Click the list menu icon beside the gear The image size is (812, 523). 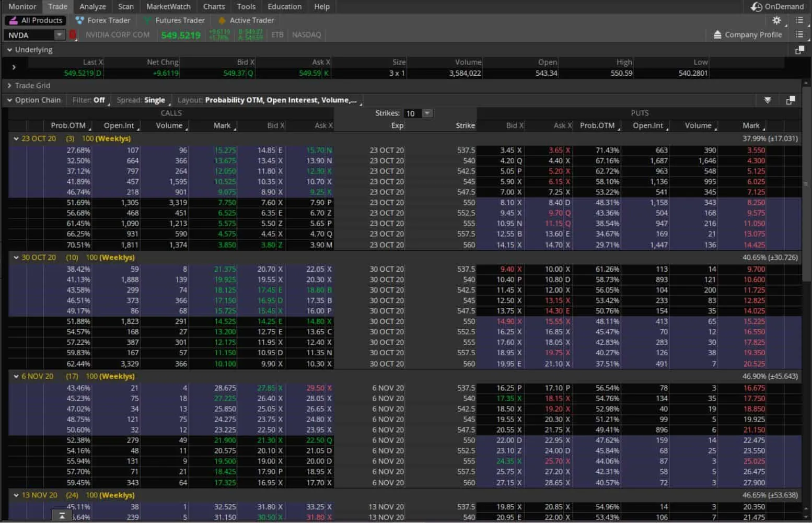coord(799,20)
